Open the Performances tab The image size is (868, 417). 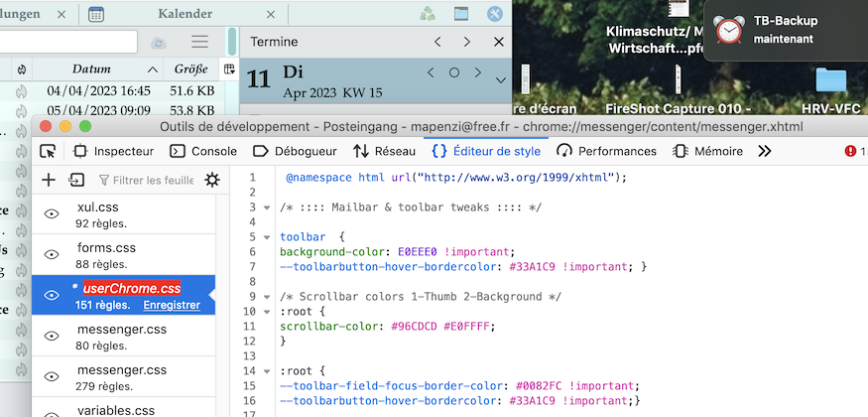[x=607, y=151]
